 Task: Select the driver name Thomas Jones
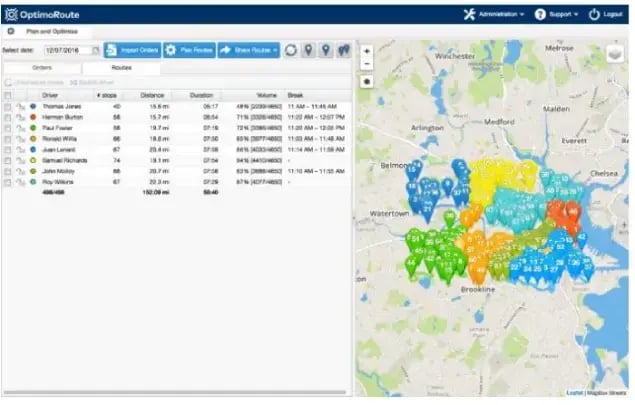coord(62,107)
